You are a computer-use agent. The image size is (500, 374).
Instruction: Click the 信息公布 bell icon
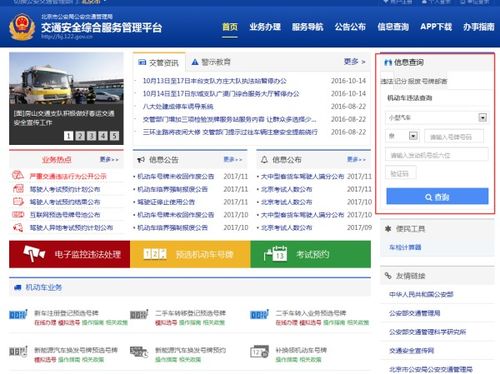pyautogui.click(x=264, y=160)
